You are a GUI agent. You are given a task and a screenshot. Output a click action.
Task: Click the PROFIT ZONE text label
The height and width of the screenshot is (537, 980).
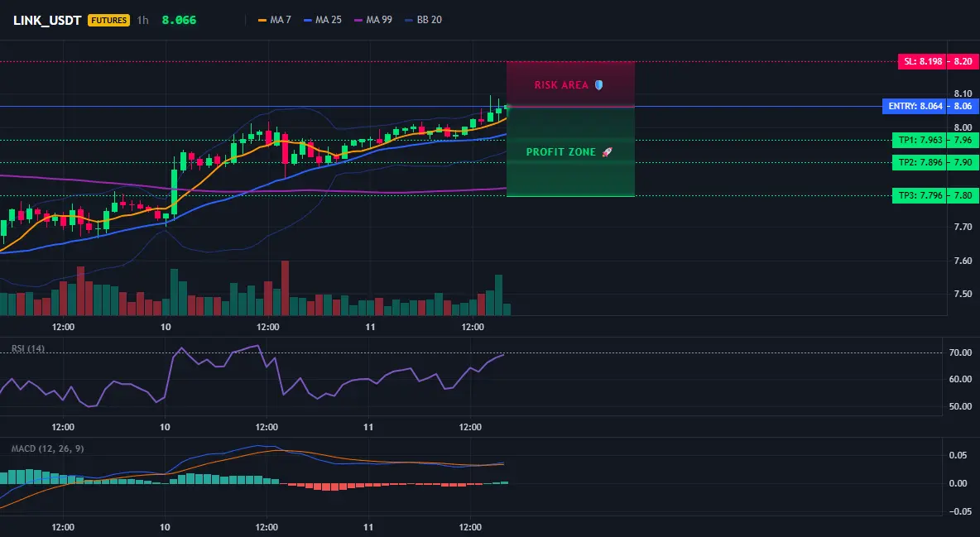[x=560, y=152]
